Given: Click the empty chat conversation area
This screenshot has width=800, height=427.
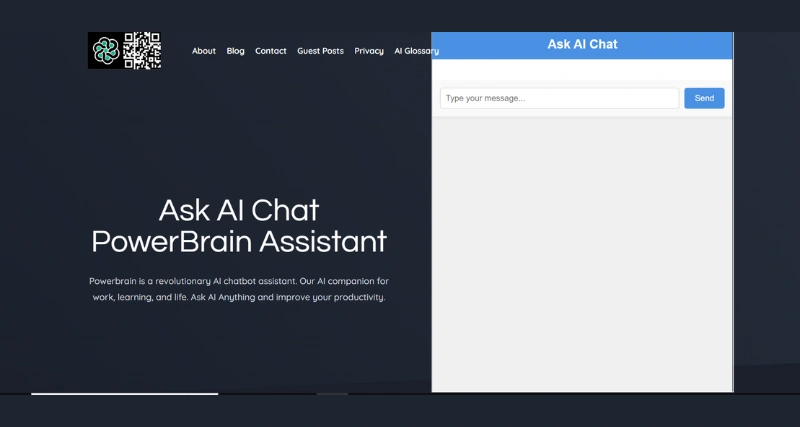Looking at the screenshot, I should (x=582, y=250).
